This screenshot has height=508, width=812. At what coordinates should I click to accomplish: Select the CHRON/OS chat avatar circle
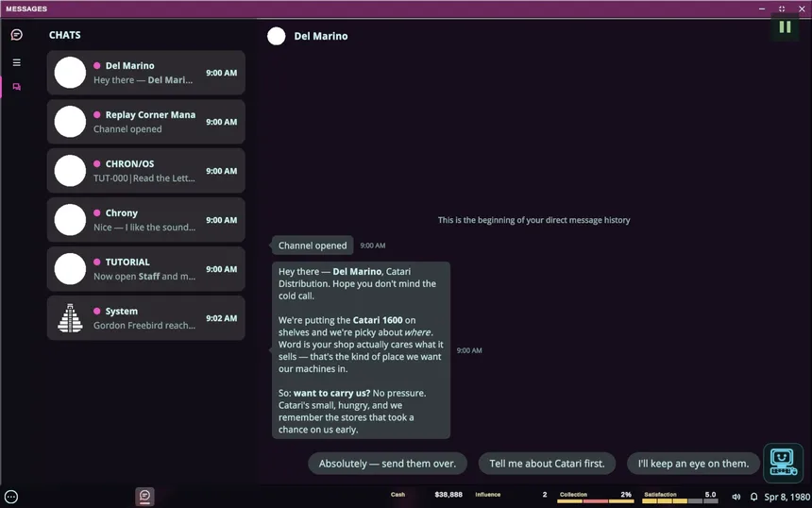pyautogui.click(x=70, y=170)
